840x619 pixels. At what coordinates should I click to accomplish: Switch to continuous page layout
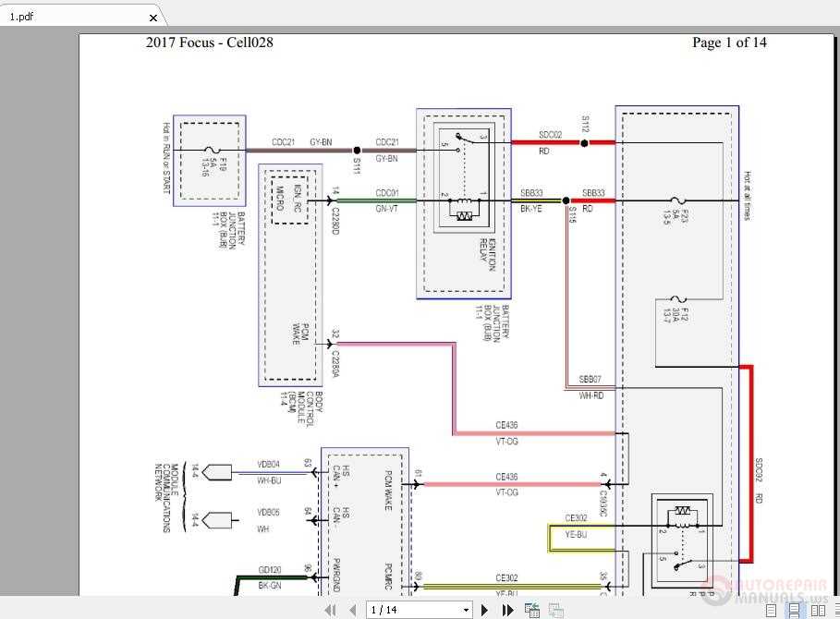[x=795, y=611]
